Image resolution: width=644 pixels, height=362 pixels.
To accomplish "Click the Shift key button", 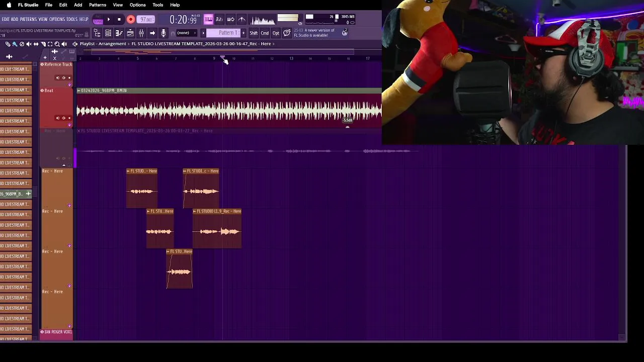I will [254, 33].
